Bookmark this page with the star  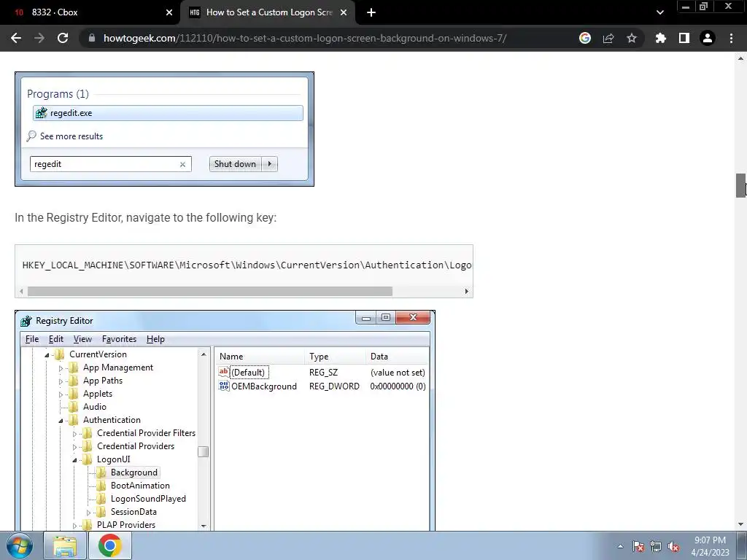(632, 38)
